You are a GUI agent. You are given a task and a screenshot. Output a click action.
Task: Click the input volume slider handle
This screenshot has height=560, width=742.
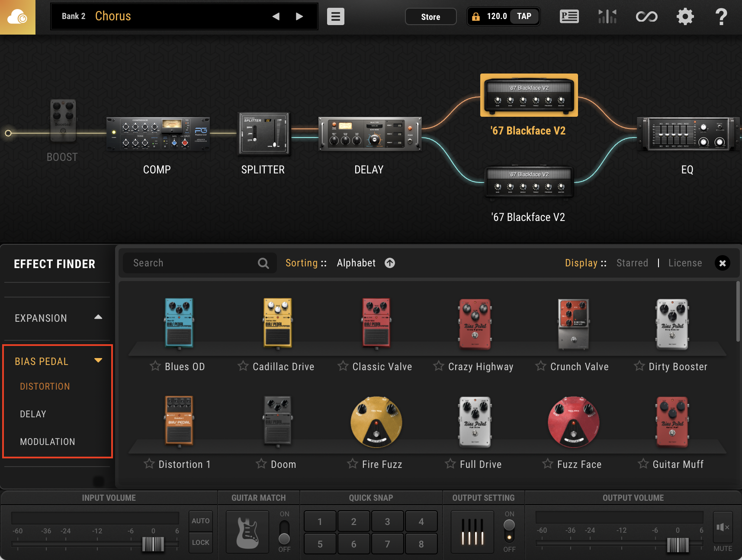click(x=153, y=544)
